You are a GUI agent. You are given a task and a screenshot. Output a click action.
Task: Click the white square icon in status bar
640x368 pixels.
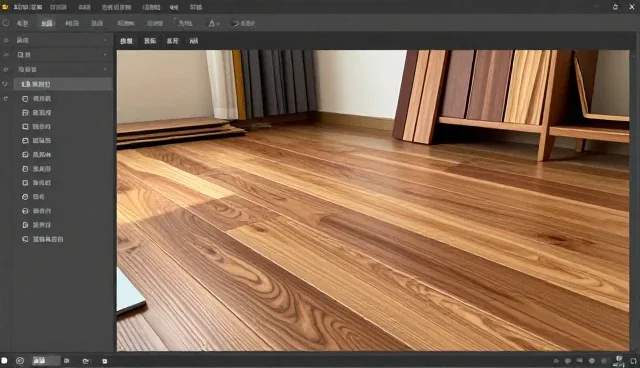[x=4, y=361]
